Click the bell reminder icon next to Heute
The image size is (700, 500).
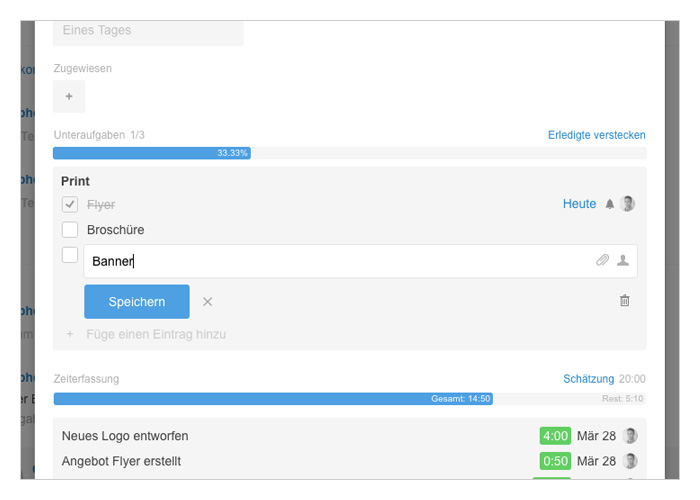[x=609, y=204]
